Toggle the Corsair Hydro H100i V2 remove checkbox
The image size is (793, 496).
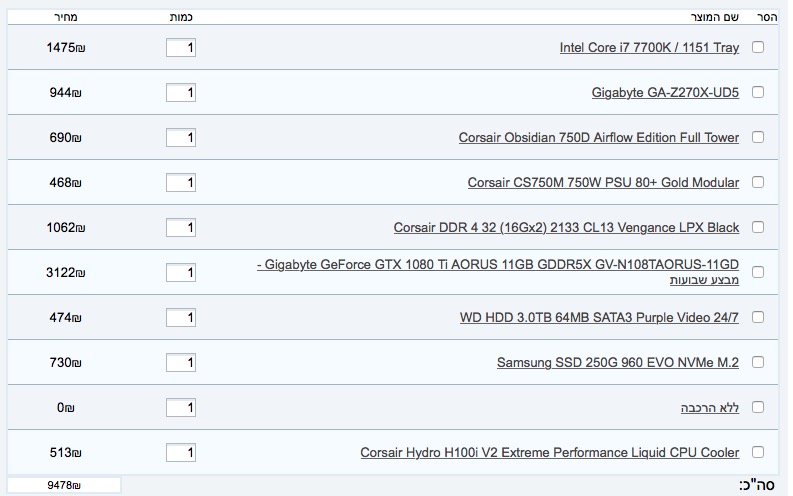[758, 452]
